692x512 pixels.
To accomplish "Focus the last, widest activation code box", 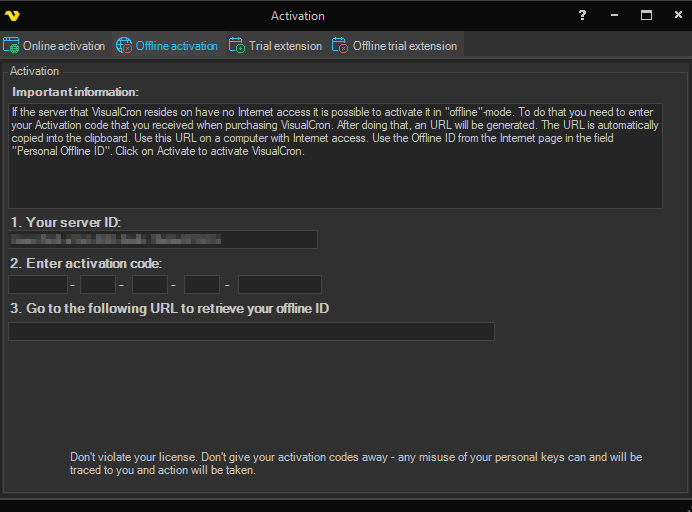I will [x=279, y=284].
